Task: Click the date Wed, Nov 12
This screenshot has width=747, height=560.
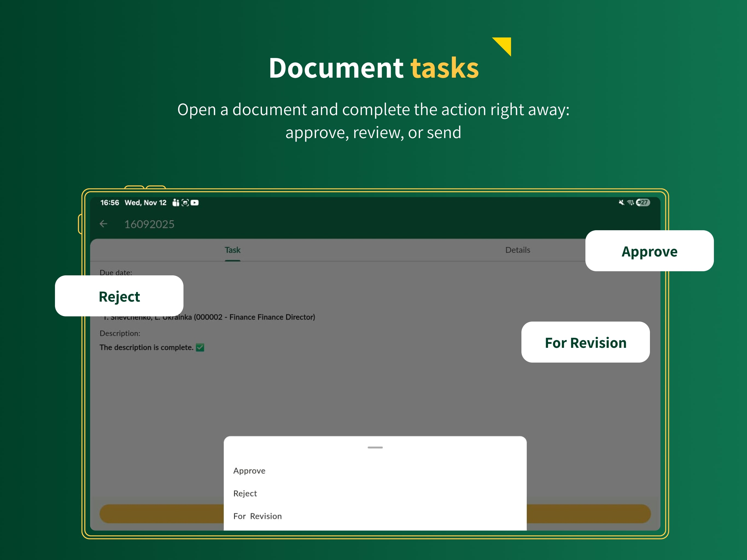Action: 145,203
